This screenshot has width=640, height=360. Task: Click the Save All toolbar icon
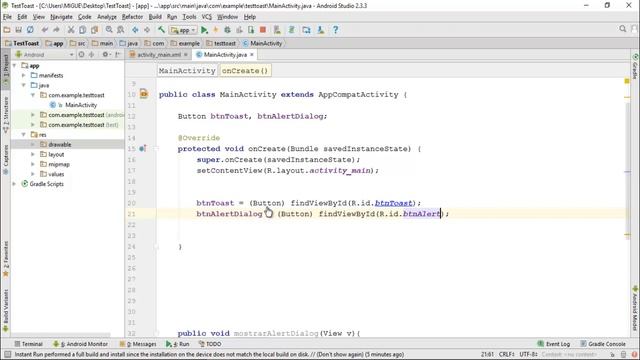click(x=18, y=30)
